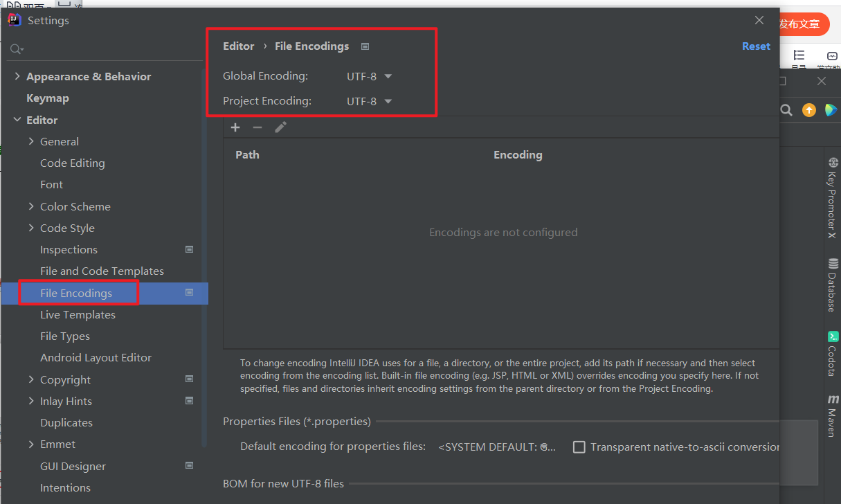
Task: Expand the Emmet node
Action: click(31, 444)
